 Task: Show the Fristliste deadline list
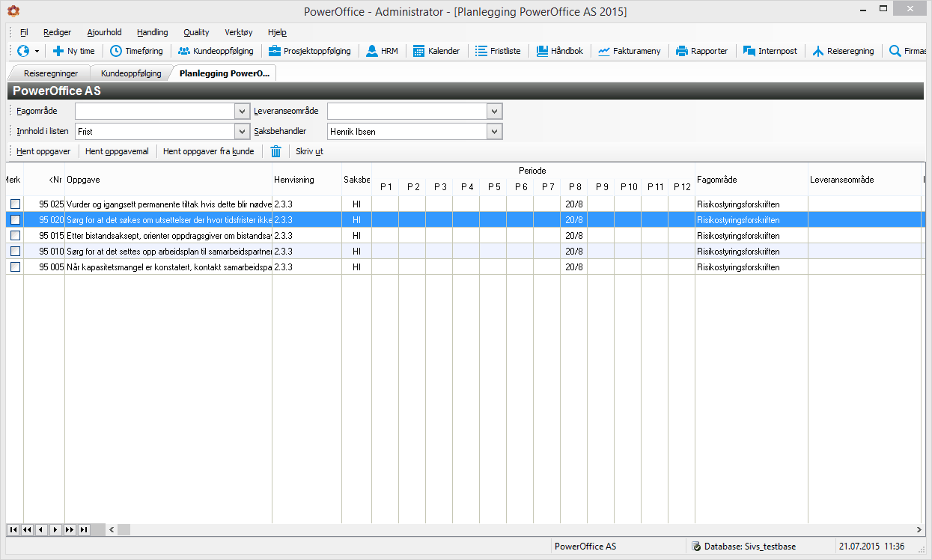point(498,51)
